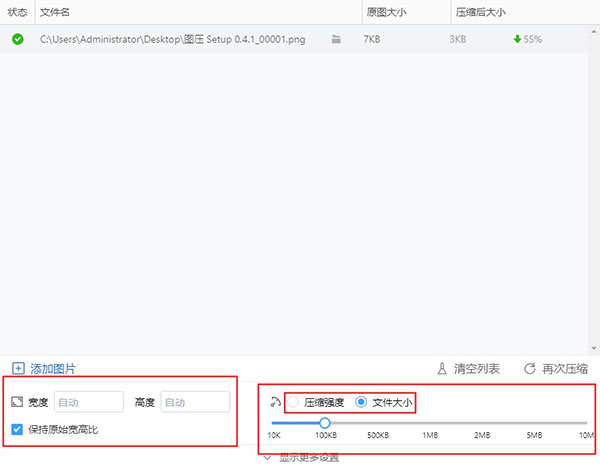Uncheck the 保持原始宽高比 checkbox
The width and height of the screenshot is (600, 470).
coord(17,430)
